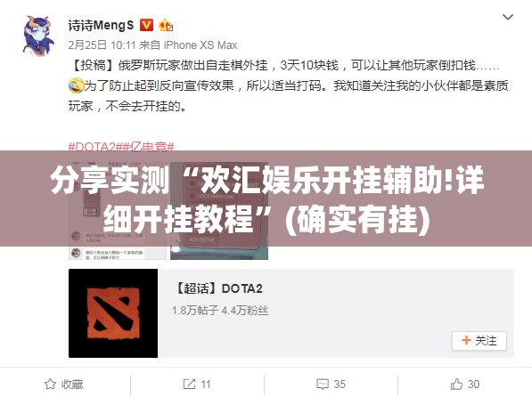Open the 诗诗MengS username link
This screenshot has width=532, height=397.
pyautogui.click(x=101, y=26)
